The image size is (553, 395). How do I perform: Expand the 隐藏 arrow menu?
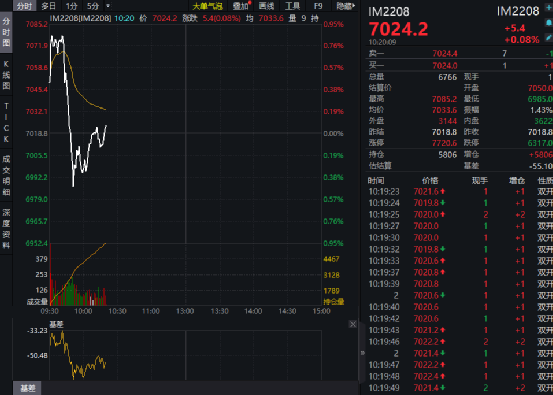[x=346, y=6]
